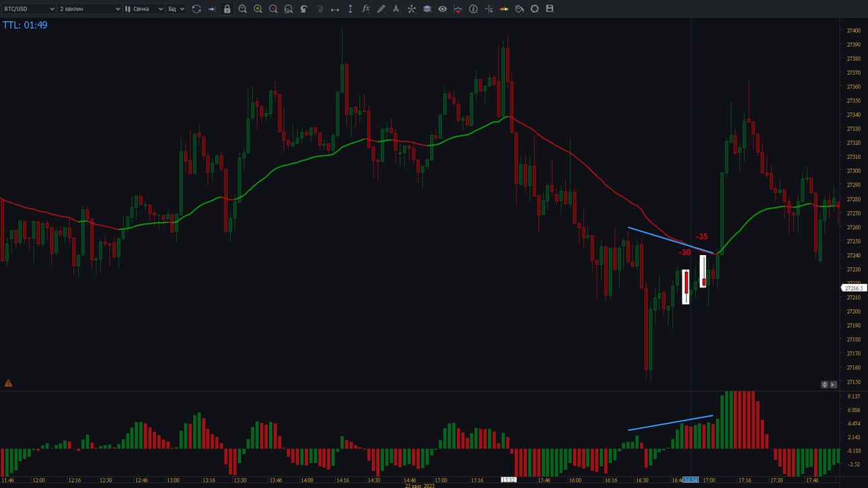Open the layers stack icon
The height and width of the screenshot is (488, 868).
pos(427,9)
